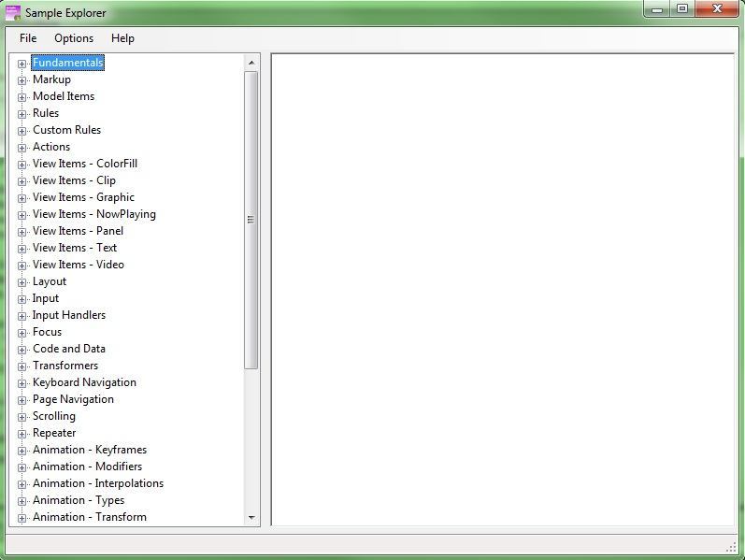This screenshot has height=560, width=745.
Task: Click the window resize grip icon
Action: click(x=732, y=548)
